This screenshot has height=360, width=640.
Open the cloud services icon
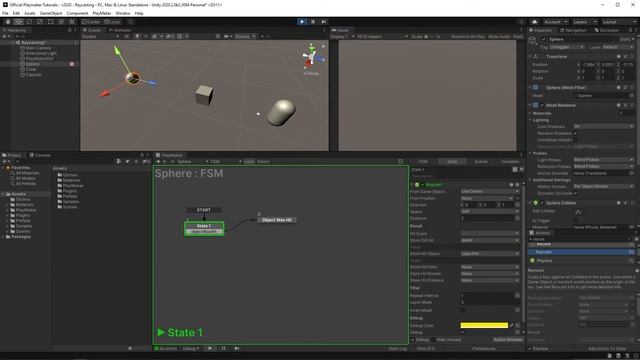pos(534,22)
